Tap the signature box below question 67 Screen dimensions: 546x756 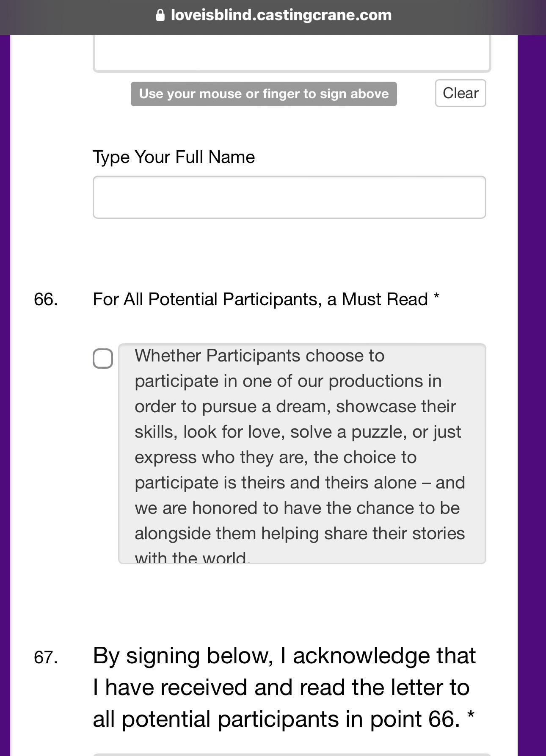[292, 754]
